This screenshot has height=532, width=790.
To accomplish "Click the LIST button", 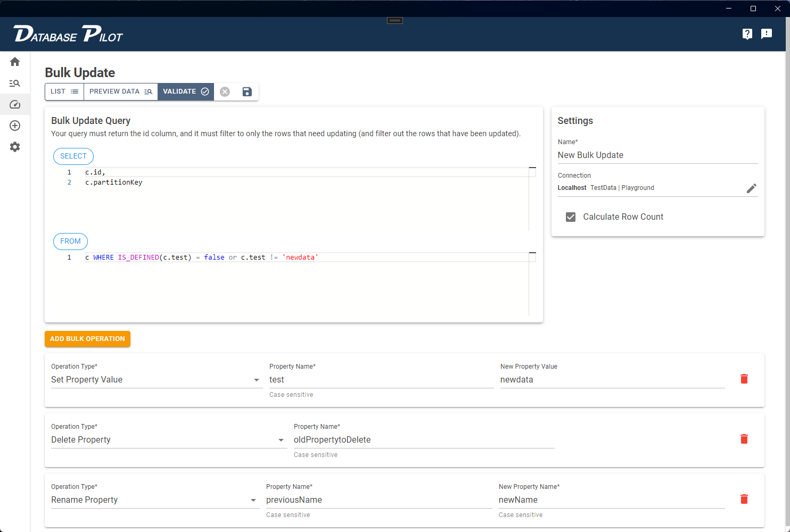I will [64, 92].
